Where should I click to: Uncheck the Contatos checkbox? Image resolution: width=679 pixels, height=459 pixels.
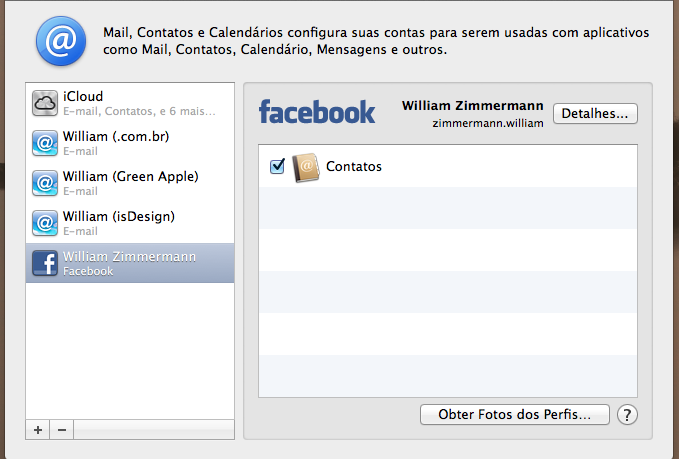277,166
